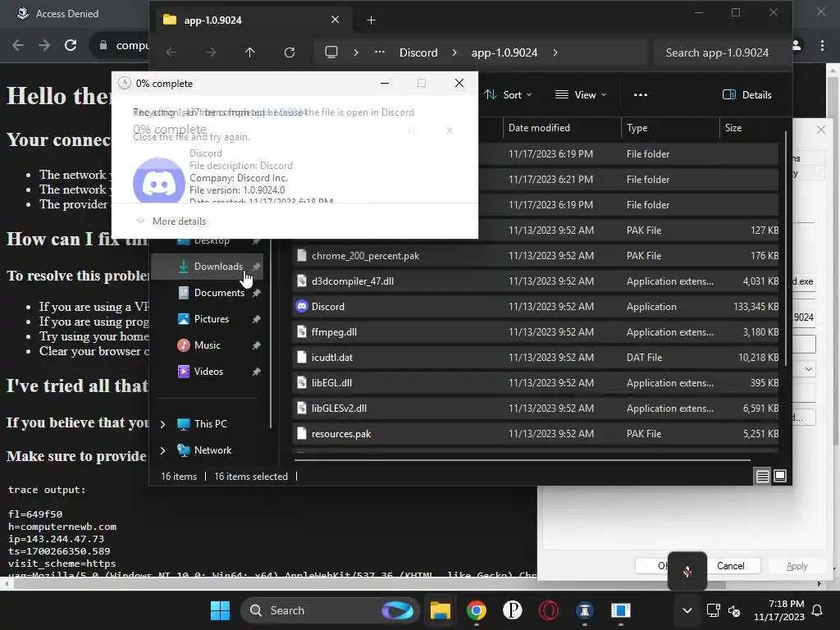Open File Explorer from the taskbar
840x630 pixels.
point(441,610)
